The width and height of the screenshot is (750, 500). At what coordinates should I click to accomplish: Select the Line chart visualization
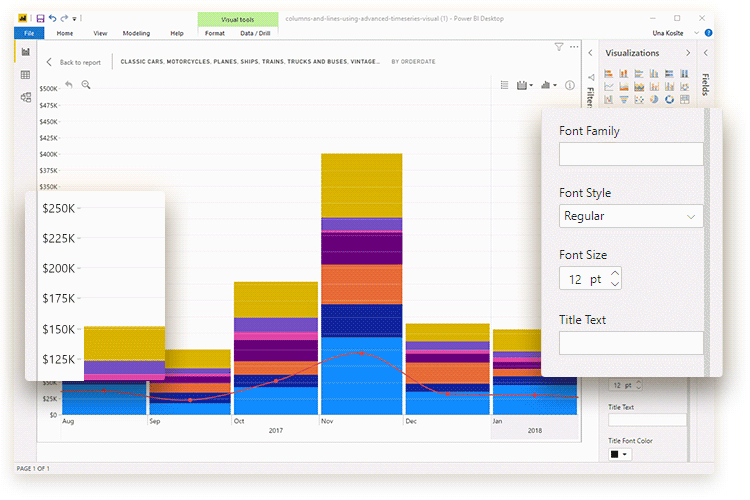608,86
